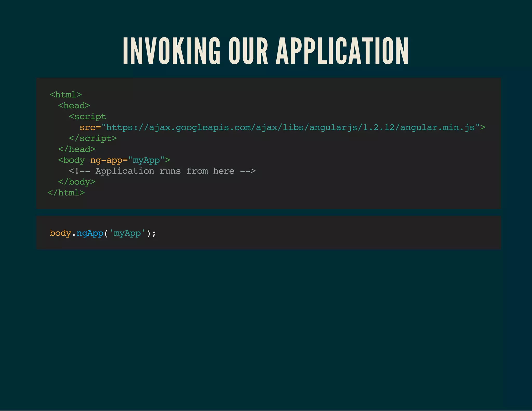Click the googleapis angular.min.js src URL
The image size is (532, 411).
(x=290, y=128)
